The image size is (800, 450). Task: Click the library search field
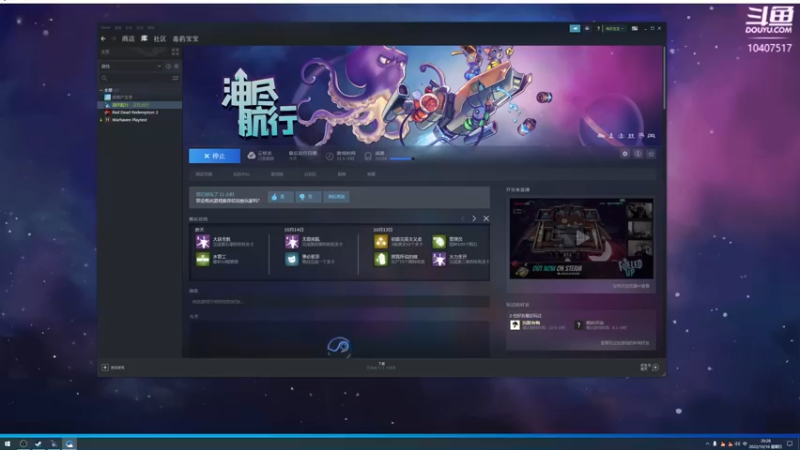tap(135, 78)
